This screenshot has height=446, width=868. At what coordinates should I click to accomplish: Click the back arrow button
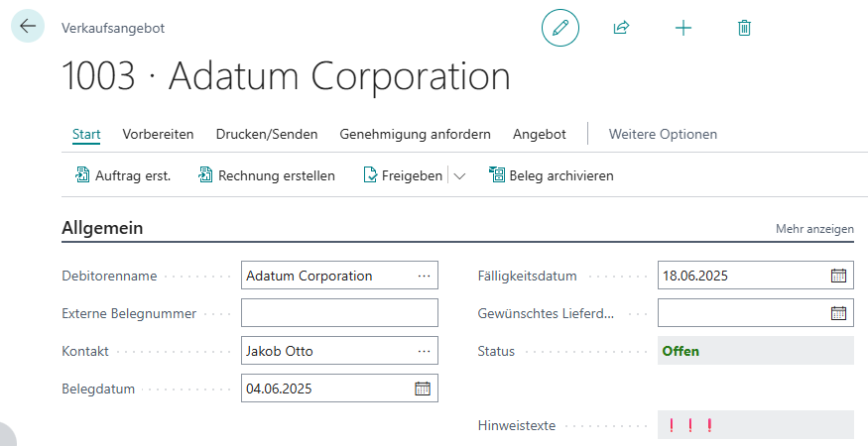27,27
